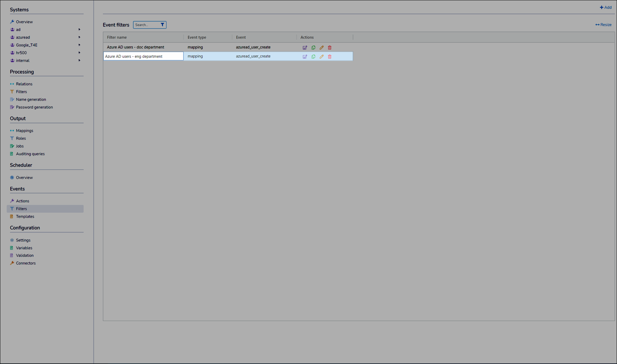This screenshot has width=617, height=364.
Task: Delete the eng department filter
Action: [x=329, y=57]
